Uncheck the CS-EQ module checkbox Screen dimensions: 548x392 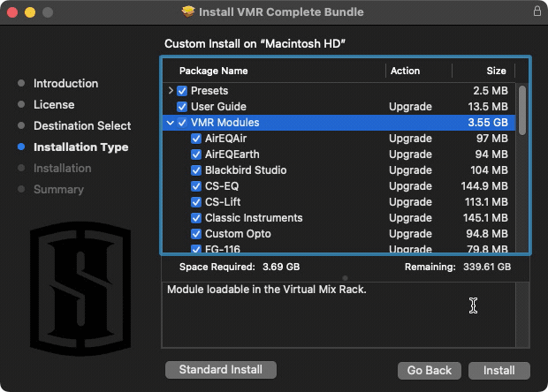click(196, 186)
